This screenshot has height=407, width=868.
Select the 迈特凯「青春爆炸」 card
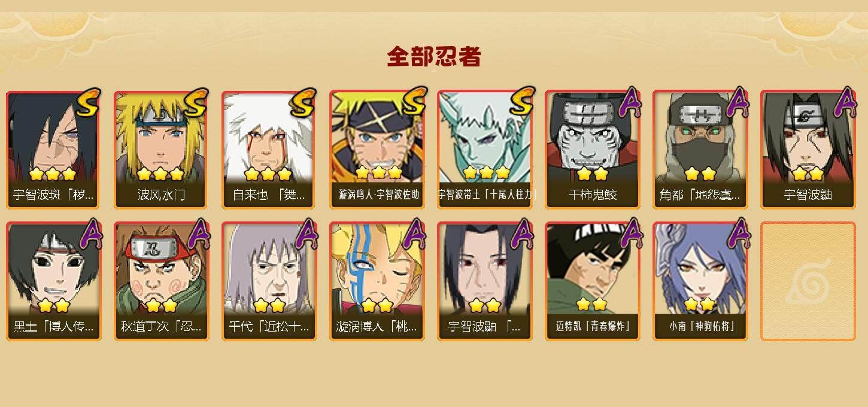592,281
